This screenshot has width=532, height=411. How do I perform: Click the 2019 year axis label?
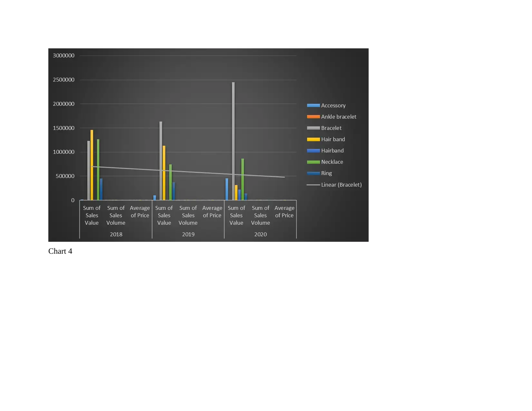(188, 234)
